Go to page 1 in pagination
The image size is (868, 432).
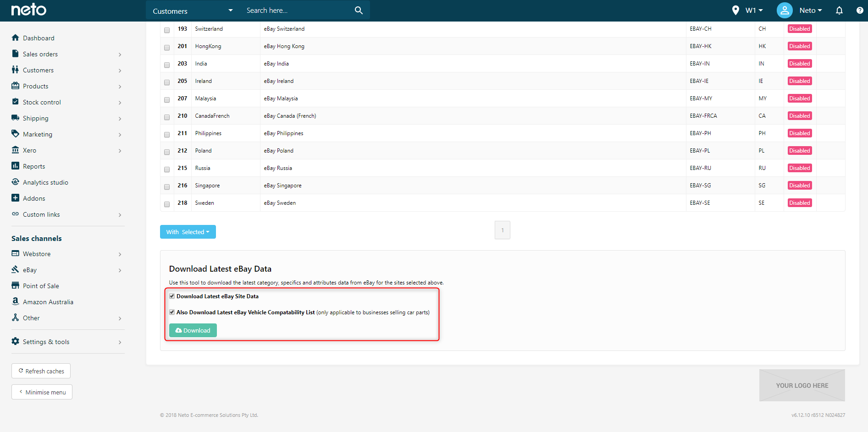[503, 230]
